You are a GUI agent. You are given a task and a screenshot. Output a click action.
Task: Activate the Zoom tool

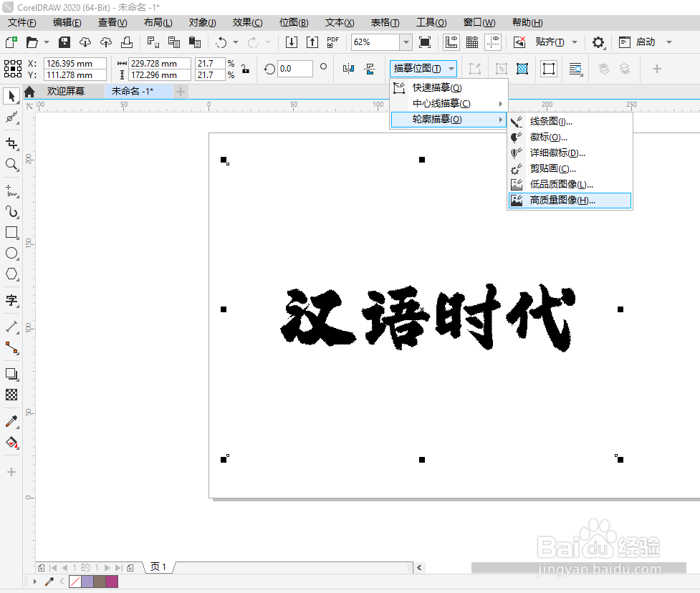coord(11,163)
